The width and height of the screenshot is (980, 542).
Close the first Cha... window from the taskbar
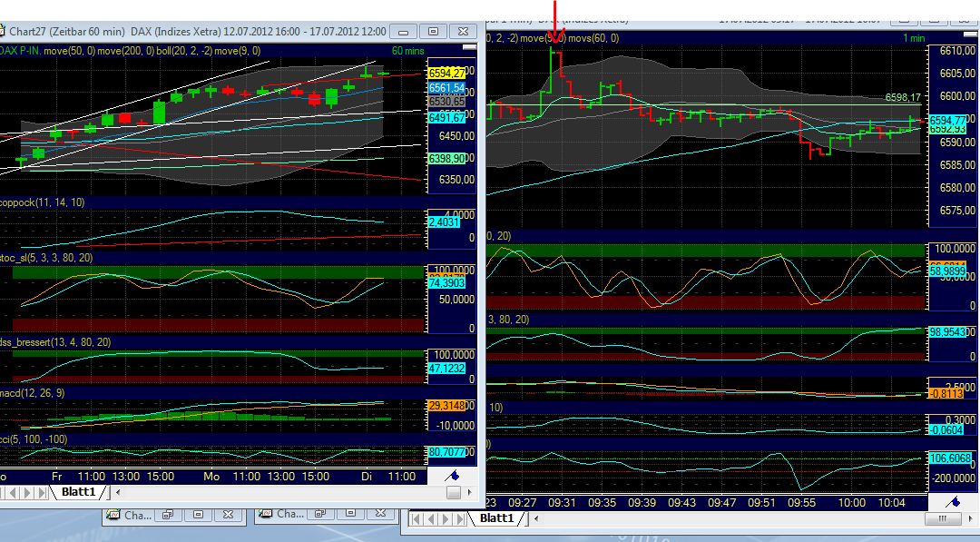click(228, 515)
